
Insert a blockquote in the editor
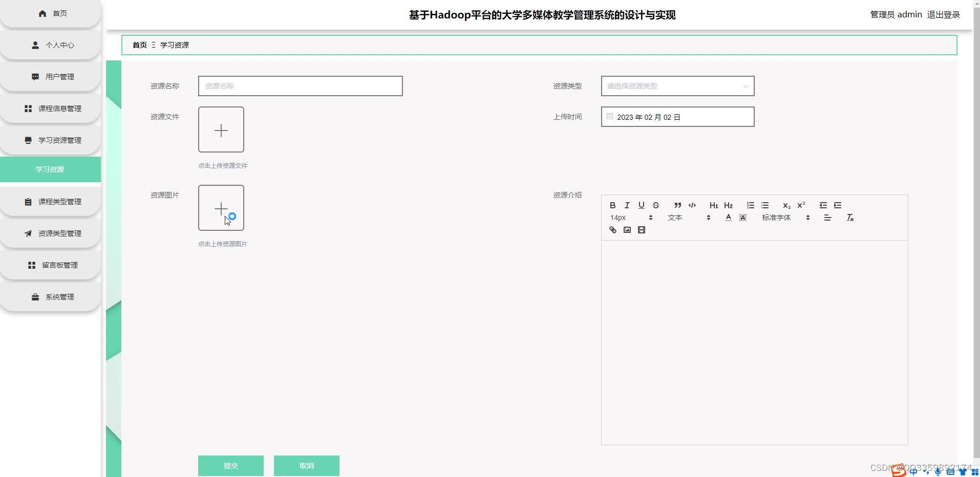tap(677, 205)
